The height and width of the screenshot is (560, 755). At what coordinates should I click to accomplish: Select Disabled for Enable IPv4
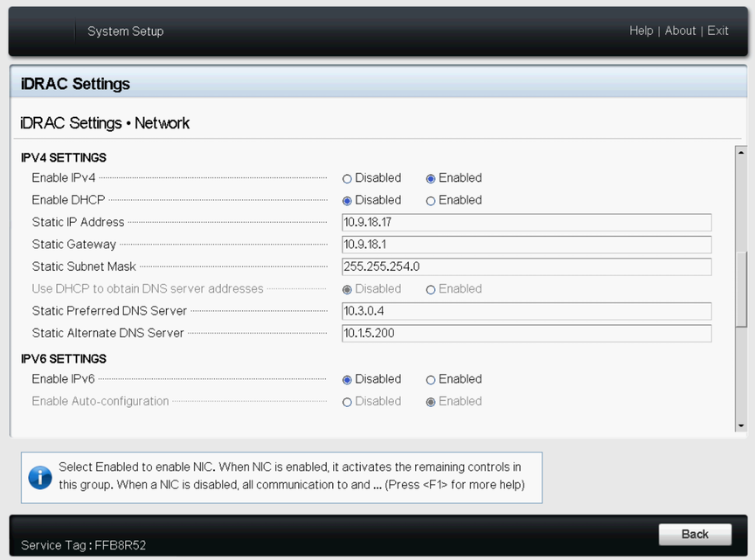[347, 178]
